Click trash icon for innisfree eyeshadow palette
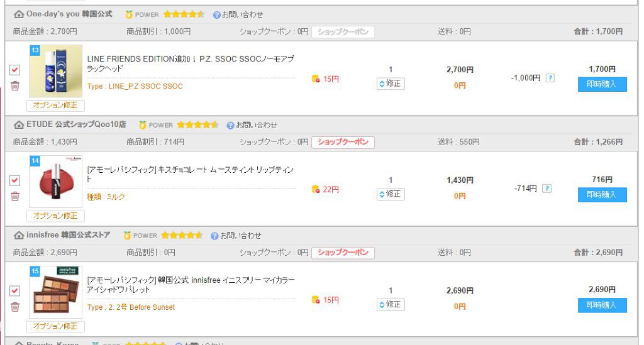 tap(15, 307)
